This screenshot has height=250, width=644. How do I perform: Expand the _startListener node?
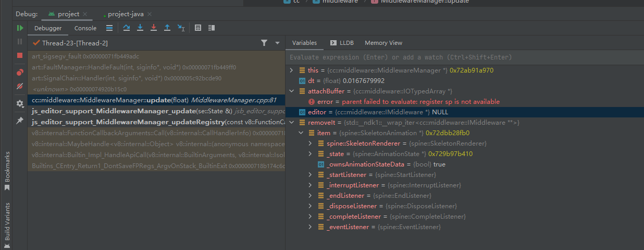(x=311, y=174)
